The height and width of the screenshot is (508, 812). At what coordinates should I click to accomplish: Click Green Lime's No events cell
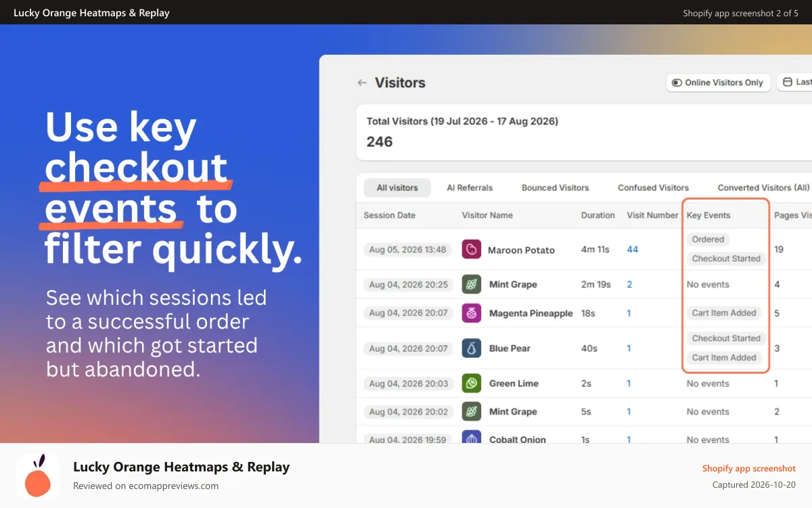708,383
